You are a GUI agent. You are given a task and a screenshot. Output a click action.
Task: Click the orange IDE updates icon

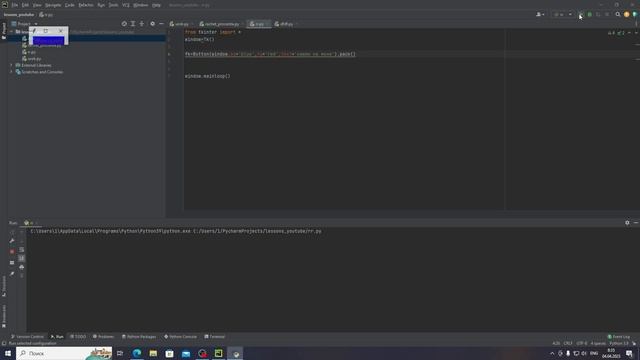click(627, 15)
